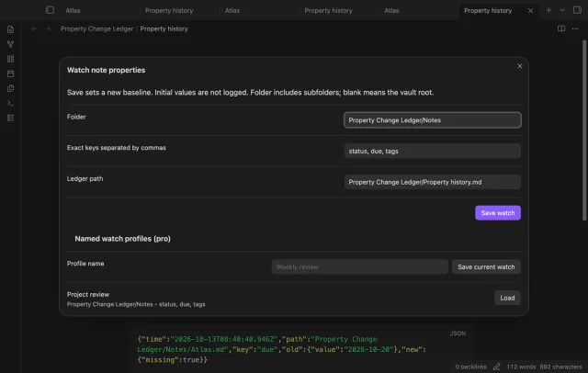
Task: Focus the Folder input field
Action: [x=433, y=120]
